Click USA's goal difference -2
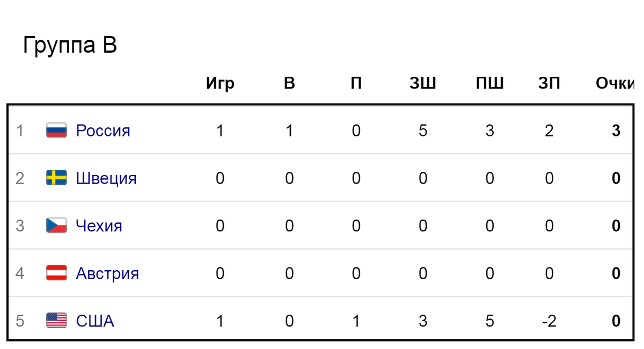This screenshot has width=644, height=349. (x=549, y=321)
